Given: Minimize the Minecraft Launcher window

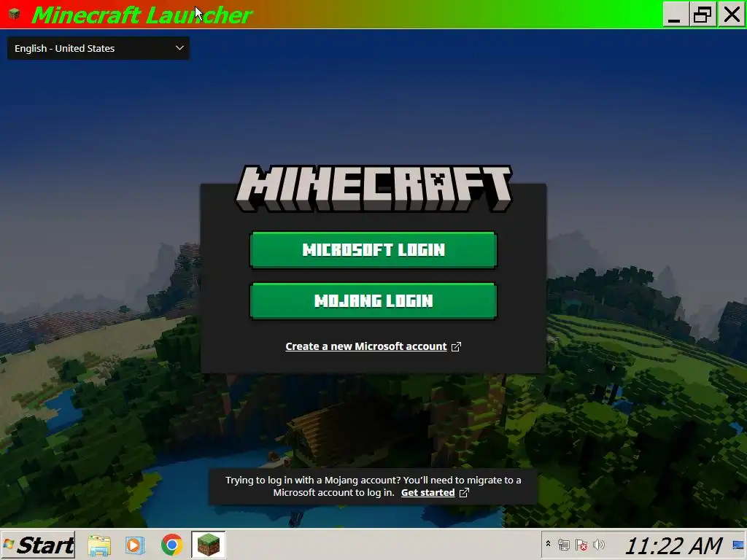Looking at the screenshot, I should [675, 15].
